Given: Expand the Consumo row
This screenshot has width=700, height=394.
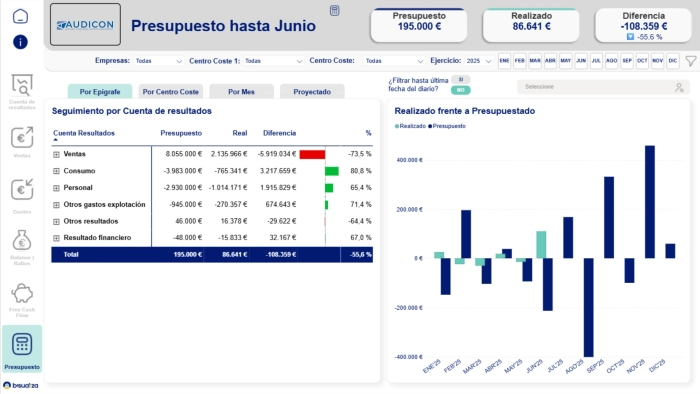Looking at the screenshot, I should point(56,171).
